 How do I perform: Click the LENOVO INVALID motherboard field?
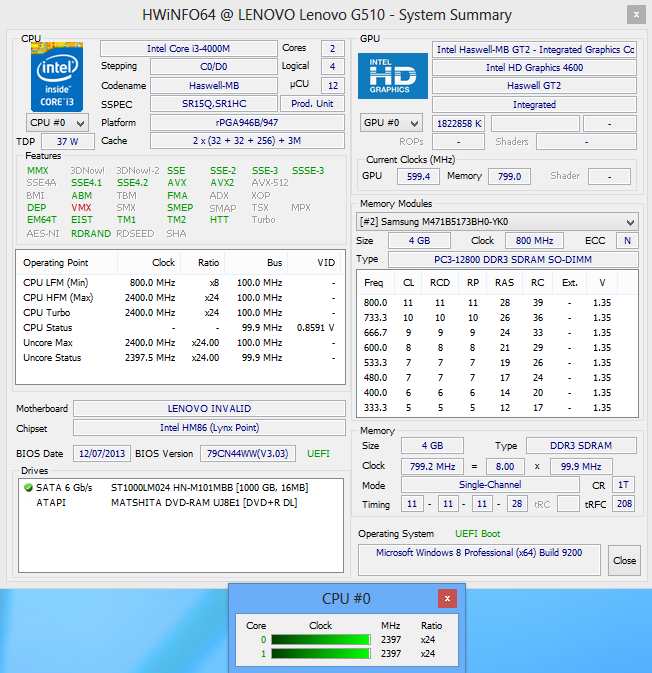pyautogui.click(x=209, y=408)
